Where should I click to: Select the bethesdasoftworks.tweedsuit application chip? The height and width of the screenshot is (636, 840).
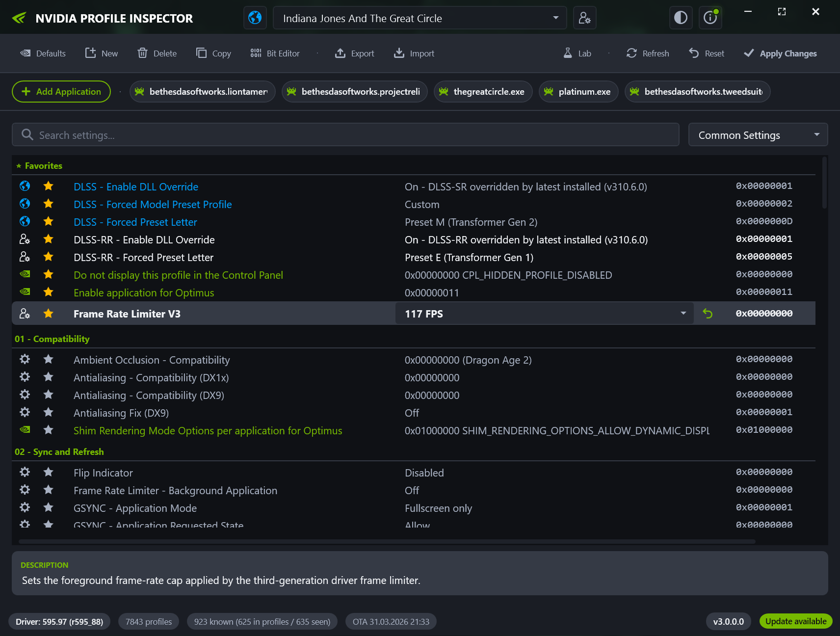coord(697,92)
